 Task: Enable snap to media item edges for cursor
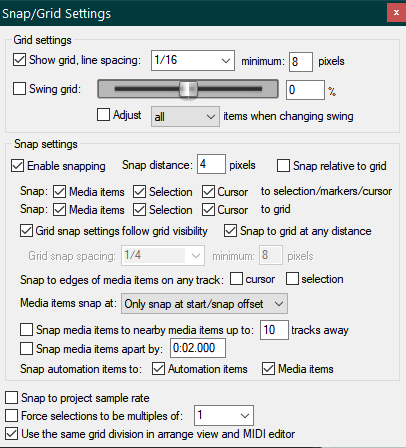[236, 279]
